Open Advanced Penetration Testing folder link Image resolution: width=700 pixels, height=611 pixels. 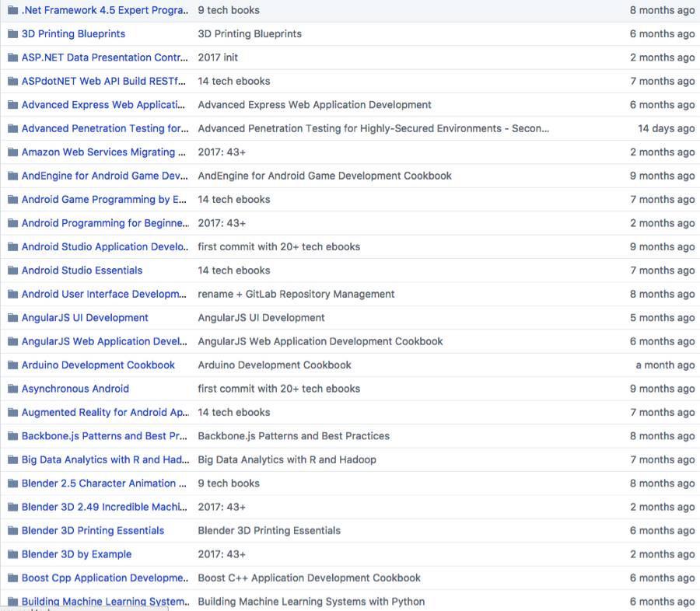pyautogui.click(x=105, y=128)
